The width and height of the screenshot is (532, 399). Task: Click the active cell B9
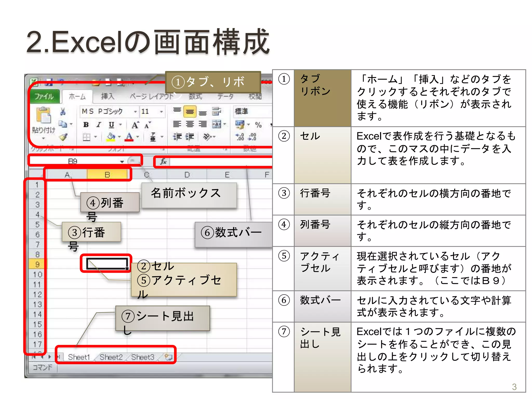point(107,264)
